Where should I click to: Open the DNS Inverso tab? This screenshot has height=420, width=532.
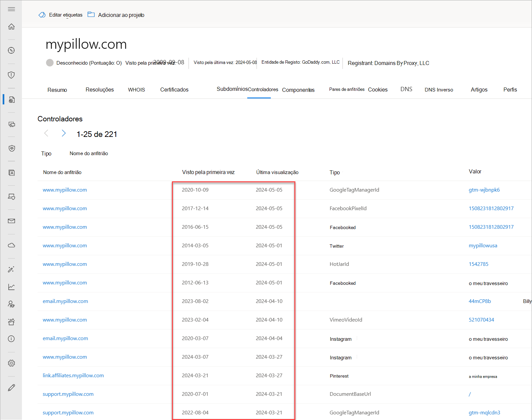pyautogui.click(x=439, y=90)
